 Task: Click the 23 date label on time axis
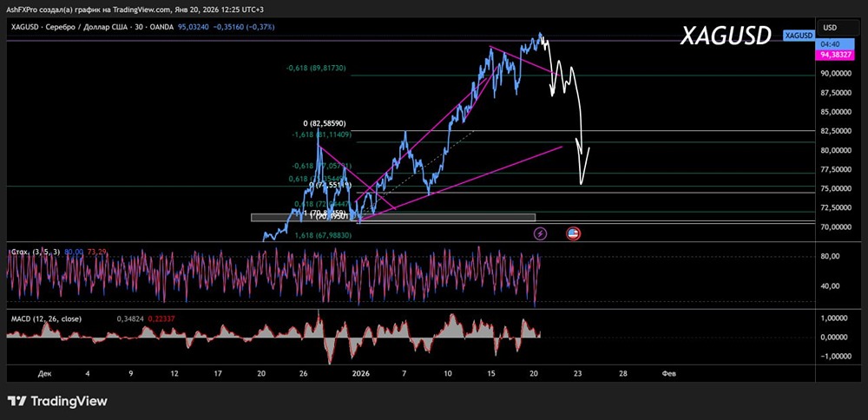(577, 373)
